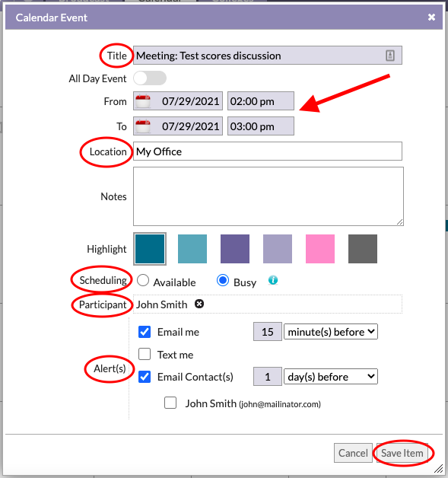Viewport: 448px width, 478px height.
Task: Click the 02:00 pm start time field
Action: click(x=261, y=101)
